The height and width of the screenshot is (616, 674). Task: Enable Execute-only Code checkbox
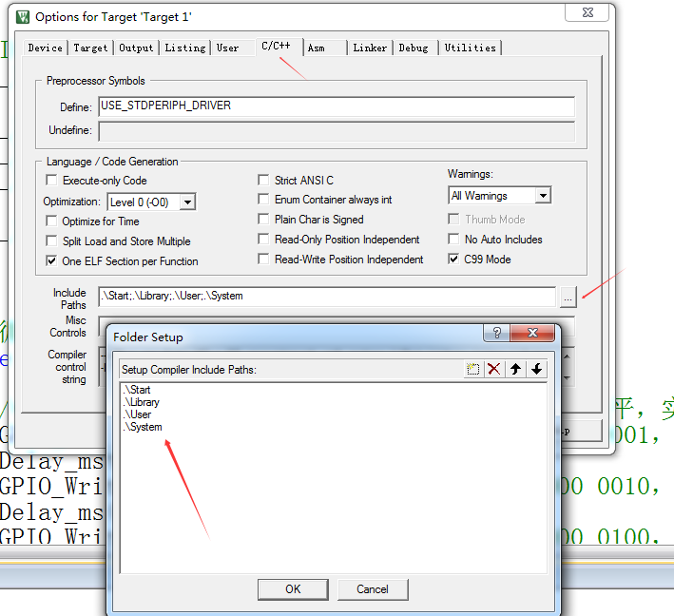tap(52, 181)
